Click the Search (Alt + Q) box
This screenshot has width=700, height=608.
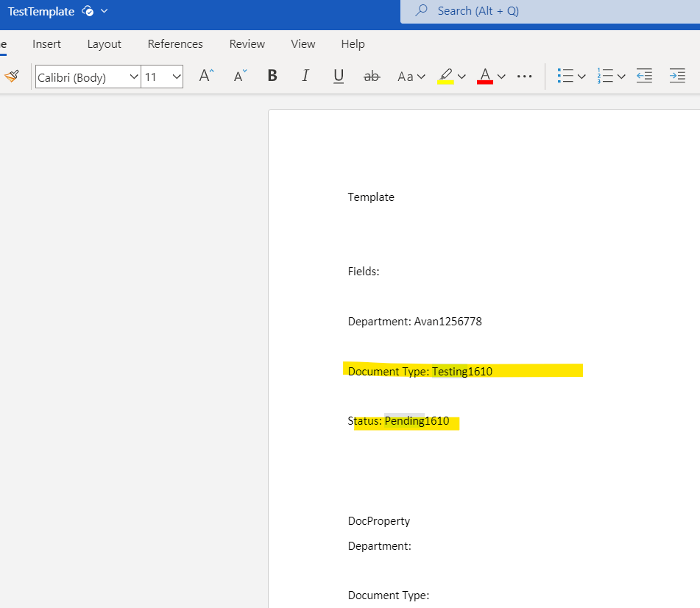pyautogui.click(x=550, y=11)
